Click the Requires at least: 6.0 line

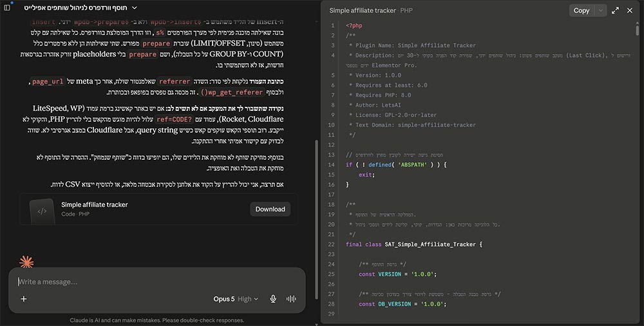tap(388, 85)
